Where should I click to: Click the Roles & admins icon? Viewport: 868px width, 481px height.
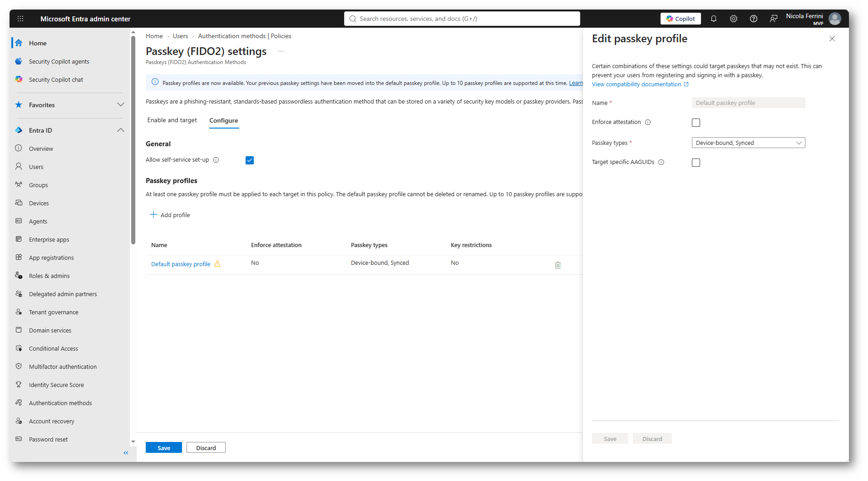pos(19,275)
